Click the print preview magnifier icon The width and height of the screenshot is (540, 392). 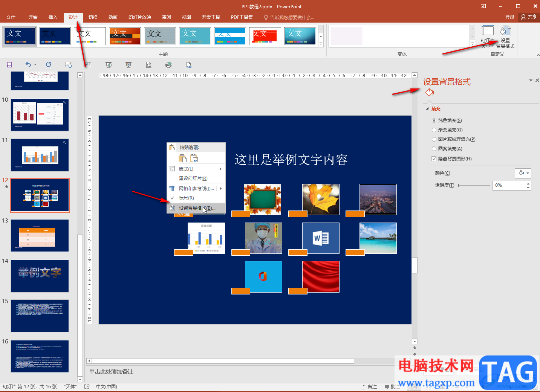(148, 65)
